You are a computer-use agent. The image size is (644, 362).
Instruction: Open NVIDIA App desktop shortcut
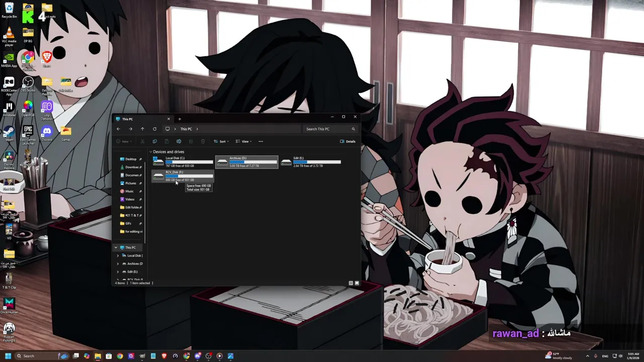tap(9, 60)
